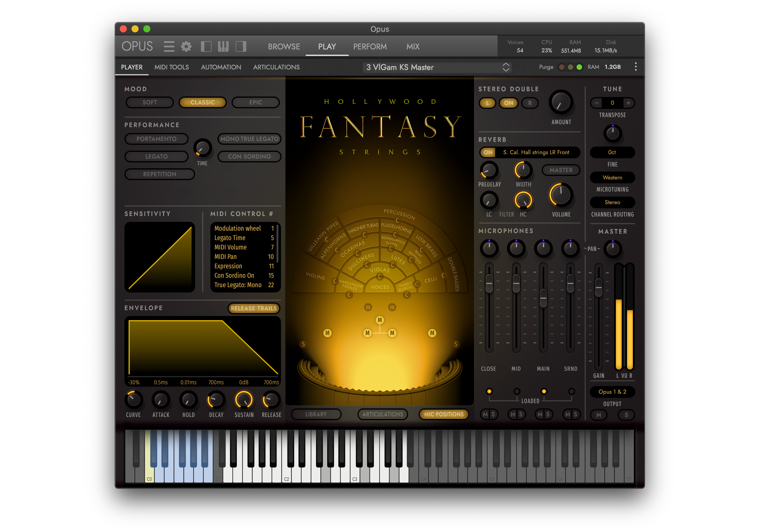Click the far right S surround mic marker
The height and width of the screenshot is (532, 760).
coord(456,344)
